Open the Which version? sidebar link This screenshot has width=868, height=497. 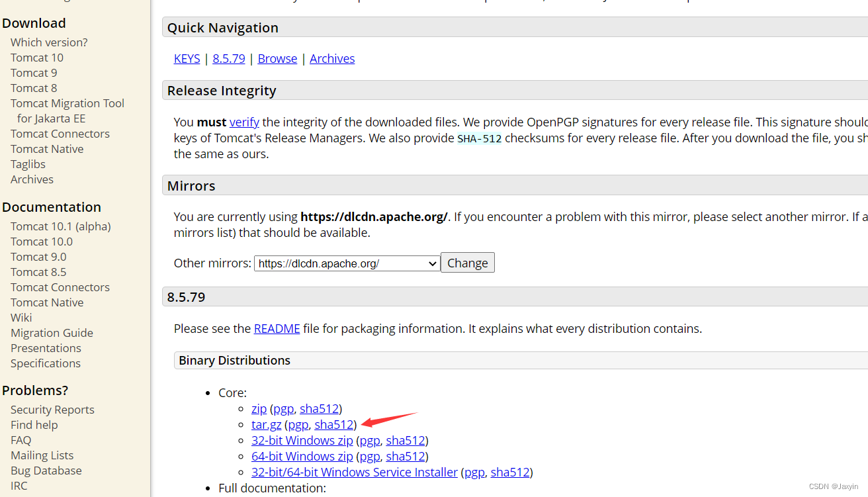point(49,42)
